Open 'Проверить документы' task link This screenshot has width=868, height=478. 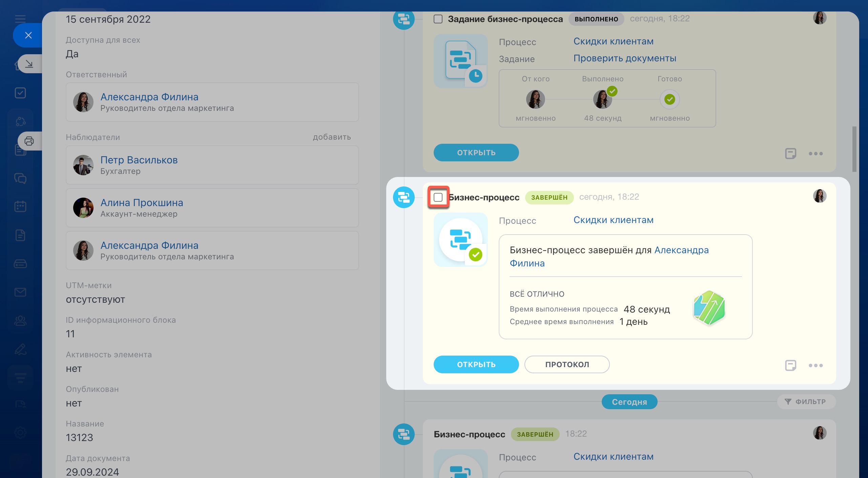[625, 58]
